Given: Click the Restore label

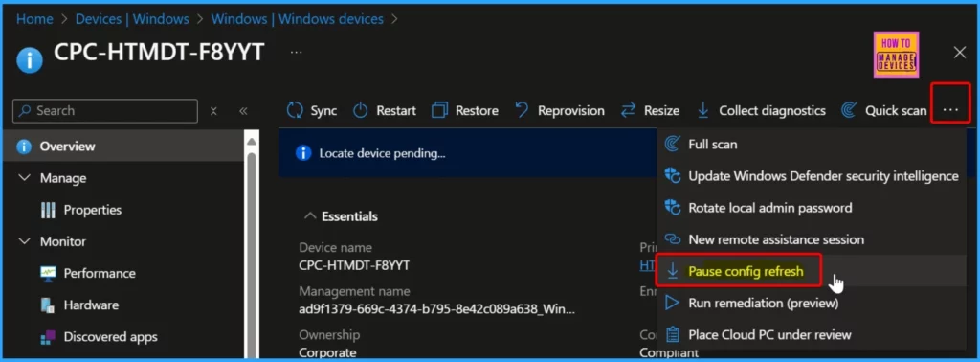Looking at the screenshot, I should click(477, 111).
